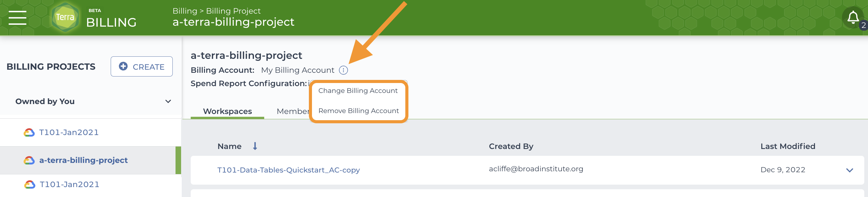The width and height of the screenshot is (868, 197).
Task: Open T101-Data-Tables-Quickstart_AC-copy workspace link
Action: point(288,170)
